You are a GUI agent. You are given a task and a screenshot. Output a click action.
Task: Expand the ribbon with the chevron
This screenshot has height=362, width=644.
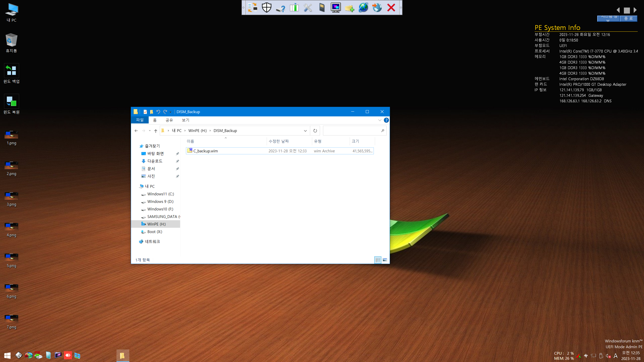click(380, 120)
